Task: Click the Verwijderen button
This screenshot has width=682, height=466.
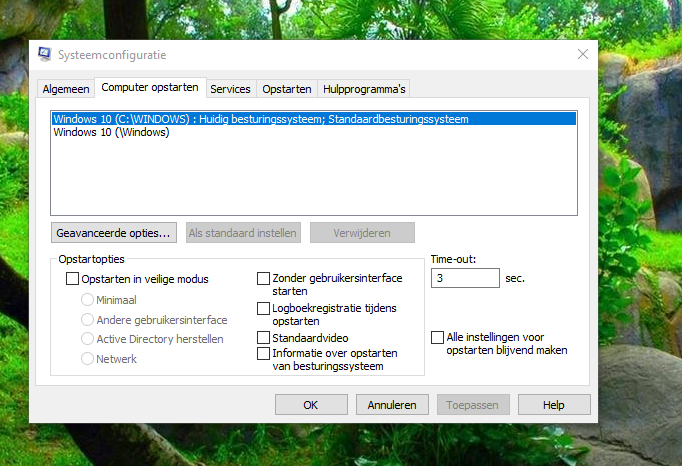Action: click(x=362, y=233)
